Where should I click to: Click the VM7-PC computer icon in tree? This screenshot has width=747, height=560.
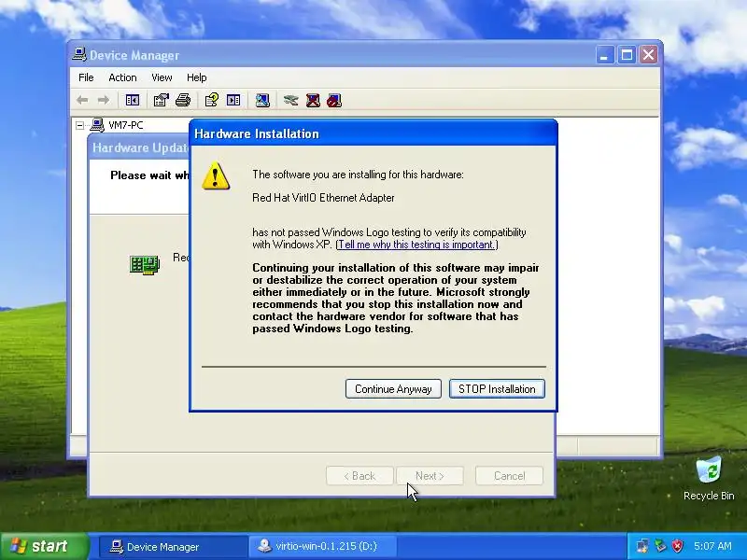(x=97, y=125)
